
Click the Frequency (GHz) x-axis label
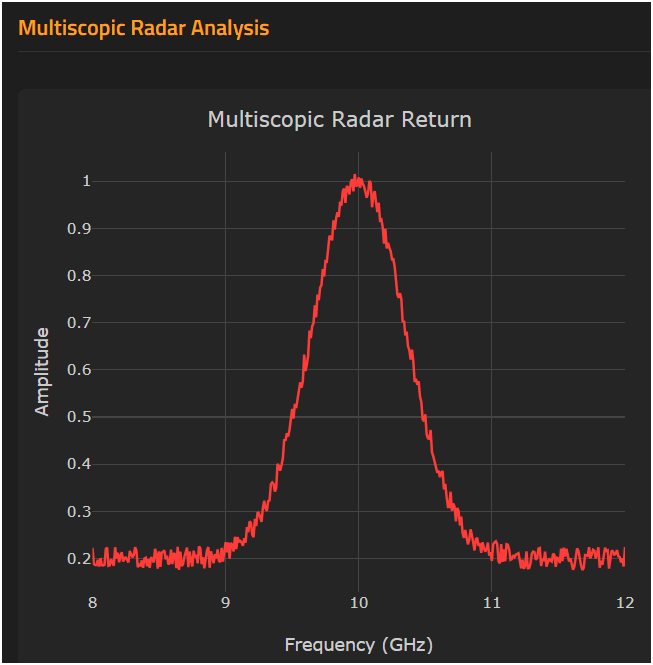(358, 644)
